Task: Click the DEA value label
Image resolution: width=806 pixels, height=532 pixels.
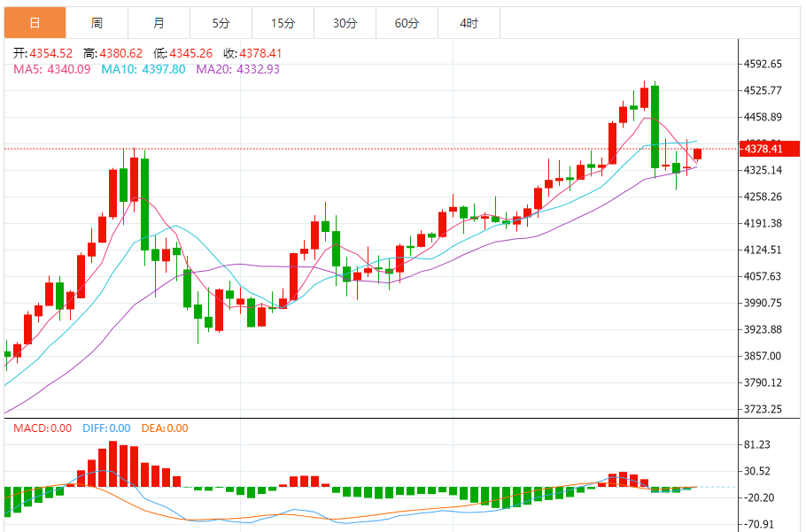Action: point(164,428)
